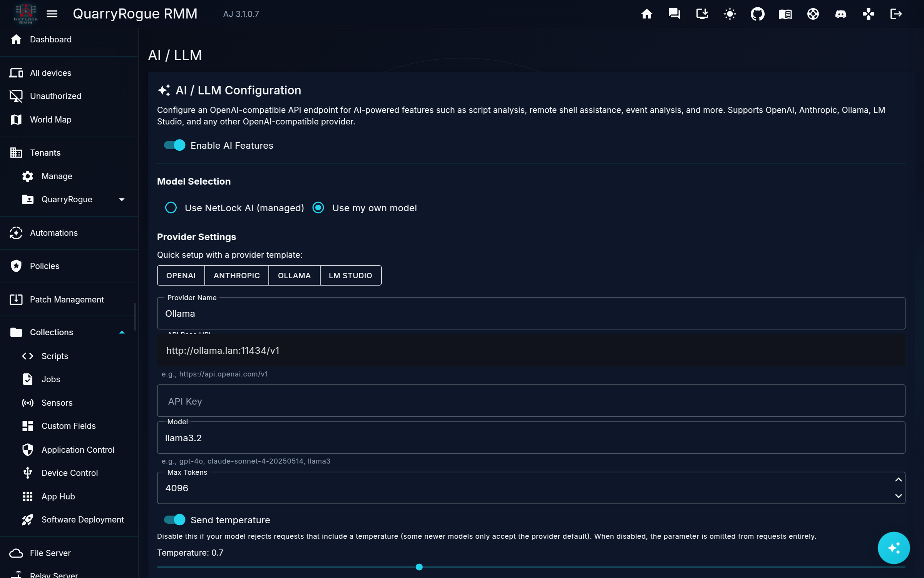Open Policies page
The height and width of the screenshot is (578, 924).
point(69,266)
